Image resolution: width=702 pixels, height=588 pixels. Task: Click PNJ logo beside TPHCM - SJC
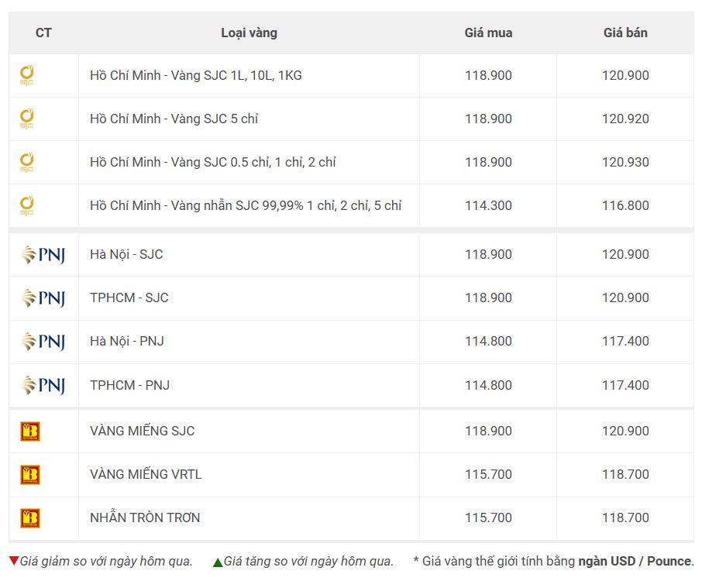(x=43, y=298)
